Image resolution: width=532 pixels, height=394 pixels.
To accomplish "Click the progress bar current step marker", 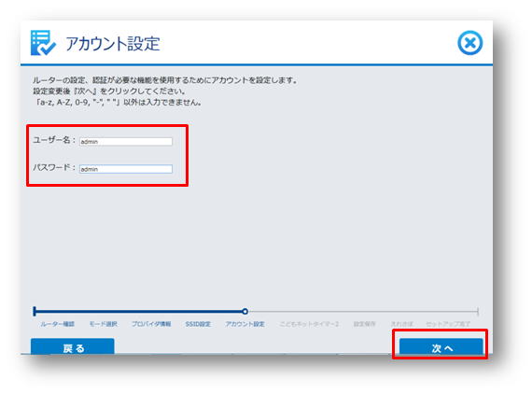I will (245, 311).
